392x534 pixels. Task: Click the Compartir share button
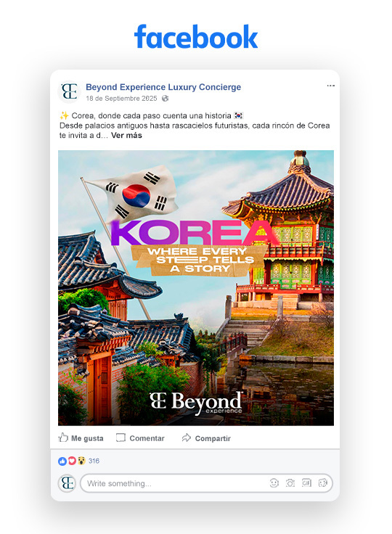(x=206, y=438)
